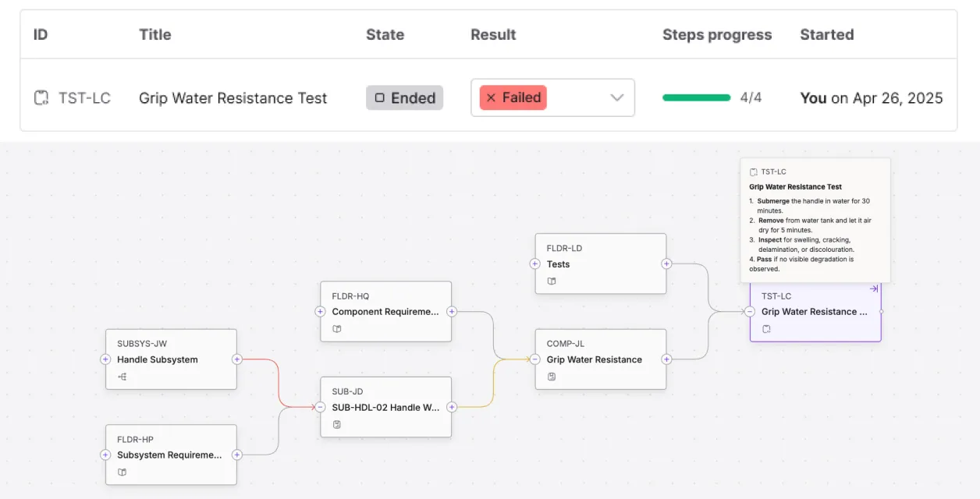Click the Steps progress column header
The height and width of the screenshot is (499, 980).
717,34
